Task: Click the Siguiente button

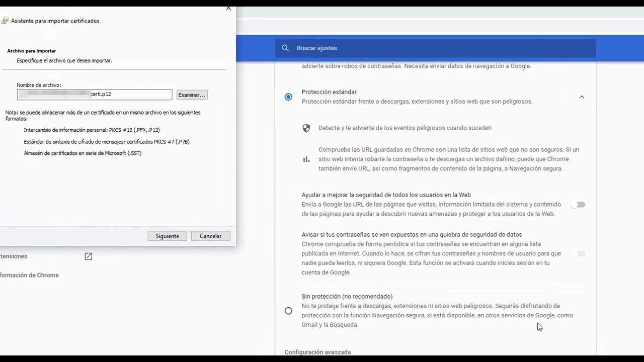Action: coord(167,236)
